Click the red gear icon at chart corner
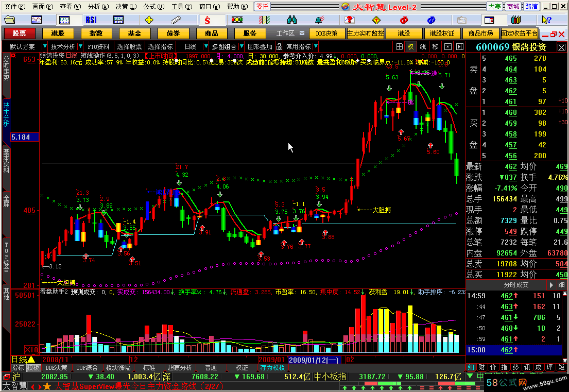This screenshot has width=569, height=392. coord(13,56)
